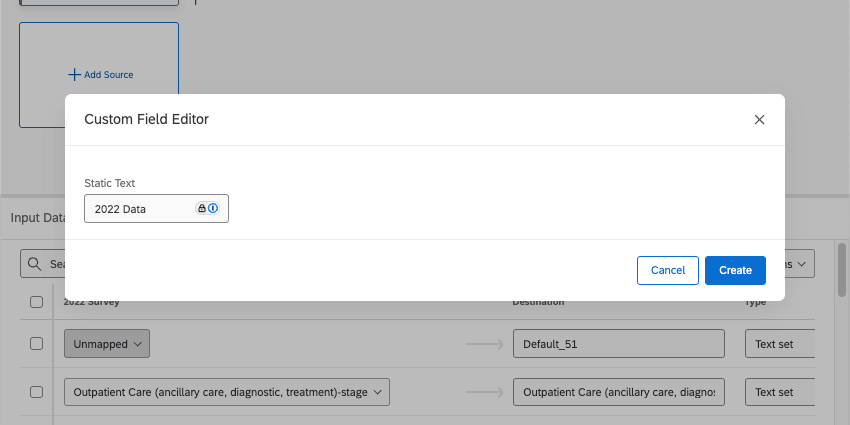Viewport: 850px width, 425px height.
Task: Toggle the select-all checkbox in table header
Action: click(x=37, y=302)
